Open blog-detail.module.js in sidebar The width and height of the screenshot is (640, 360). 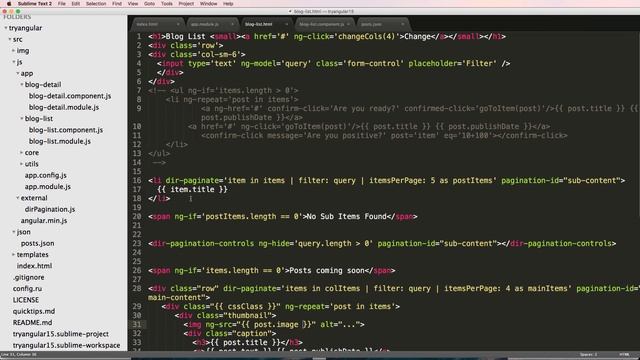[64, 107]
